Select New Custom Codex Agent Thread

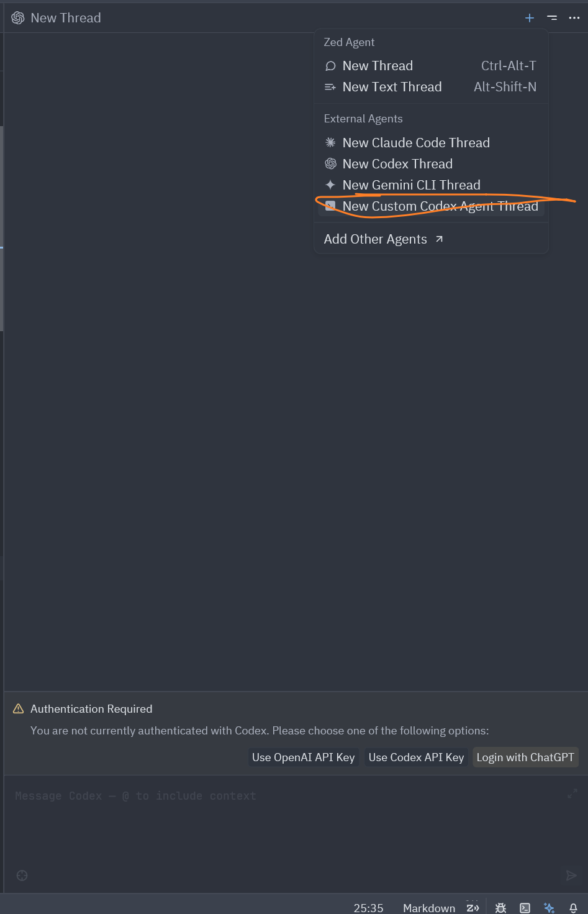(440, 206)
